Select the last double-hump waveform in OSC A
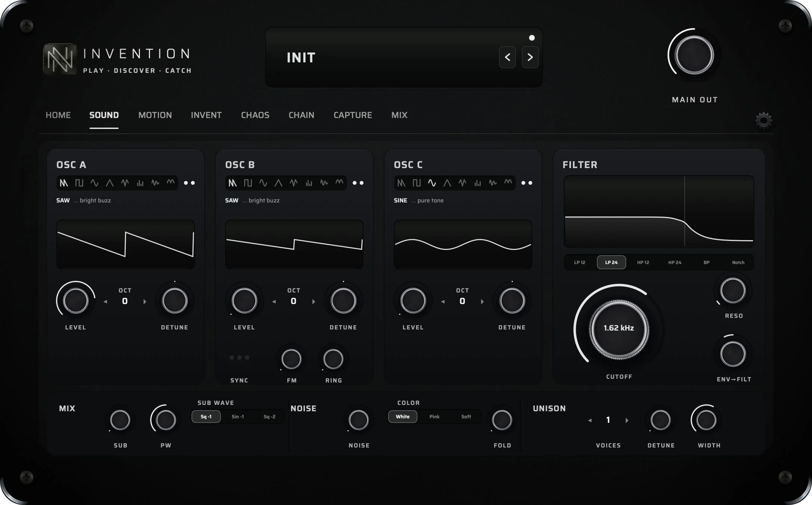This screenshot has height=505, width=812. click(171, 182)
